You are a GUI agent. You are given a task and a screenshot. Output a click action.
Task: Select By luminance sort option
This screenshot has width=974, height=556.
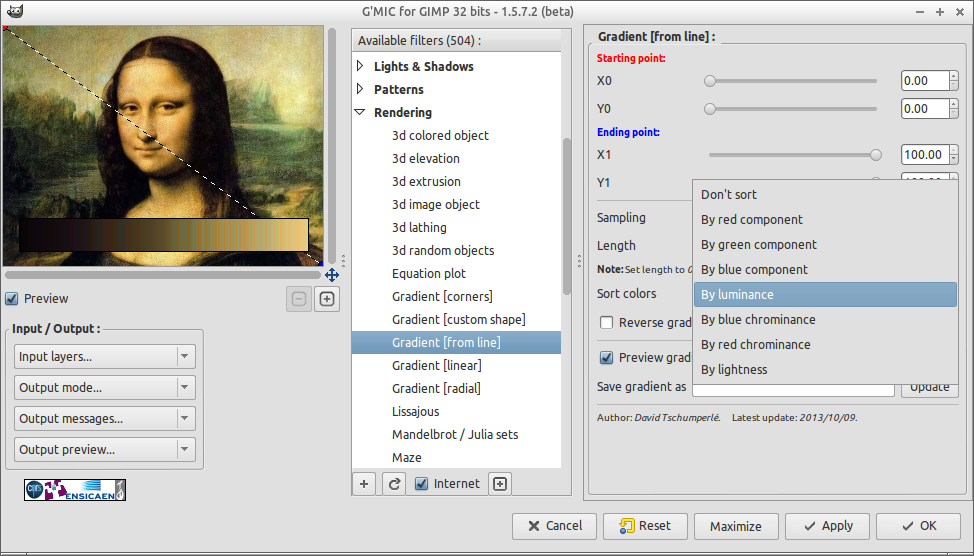coord(826,294)
